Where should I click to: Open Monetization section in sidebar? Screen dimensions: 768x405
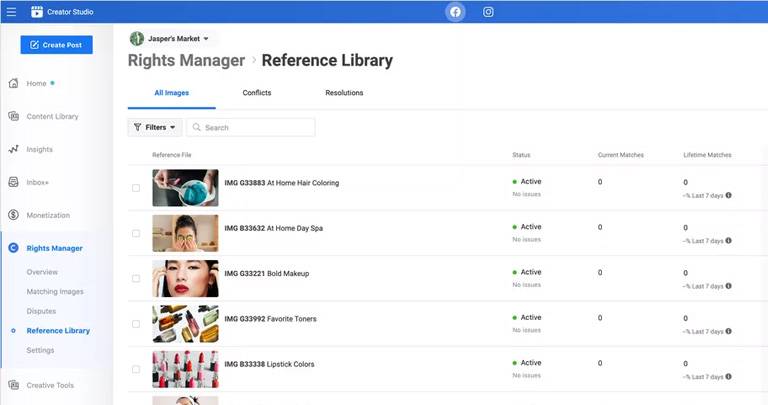pos(50,215)
